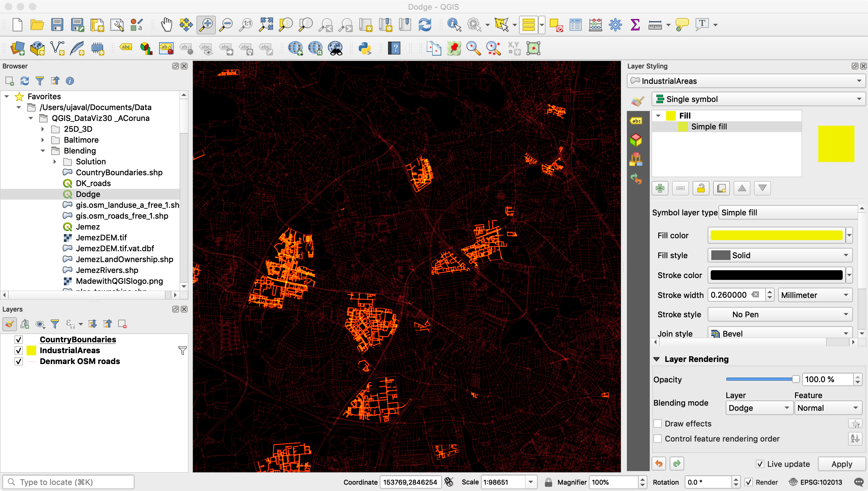868x491 pixels.
Task: Click EPSG:102013 projection button
Action: pos(816,482)
